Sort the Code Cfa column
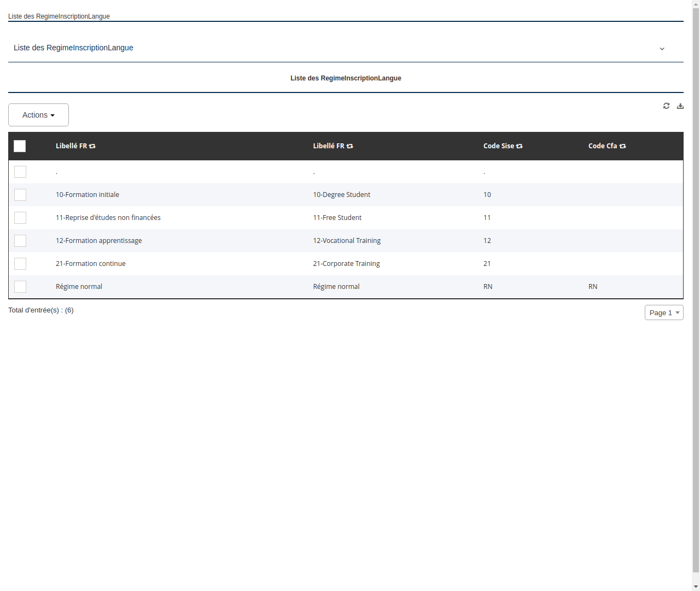 [622, 146]
